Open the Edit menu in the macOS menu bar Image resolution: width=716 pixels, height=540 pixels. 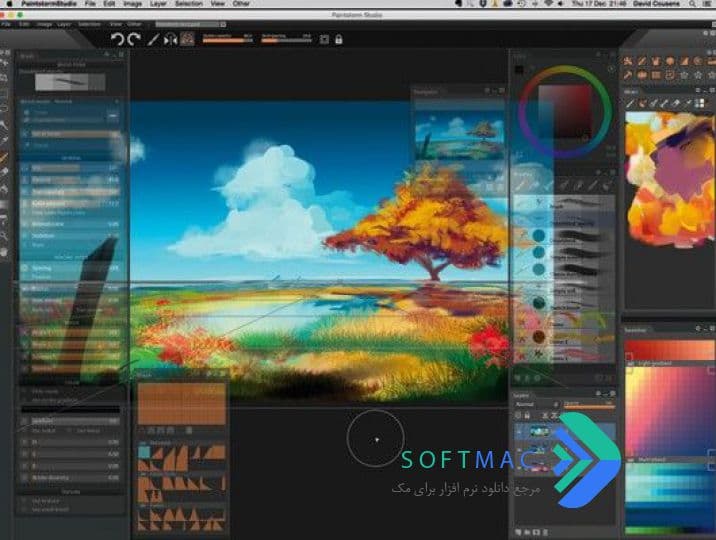coord(109,4)
